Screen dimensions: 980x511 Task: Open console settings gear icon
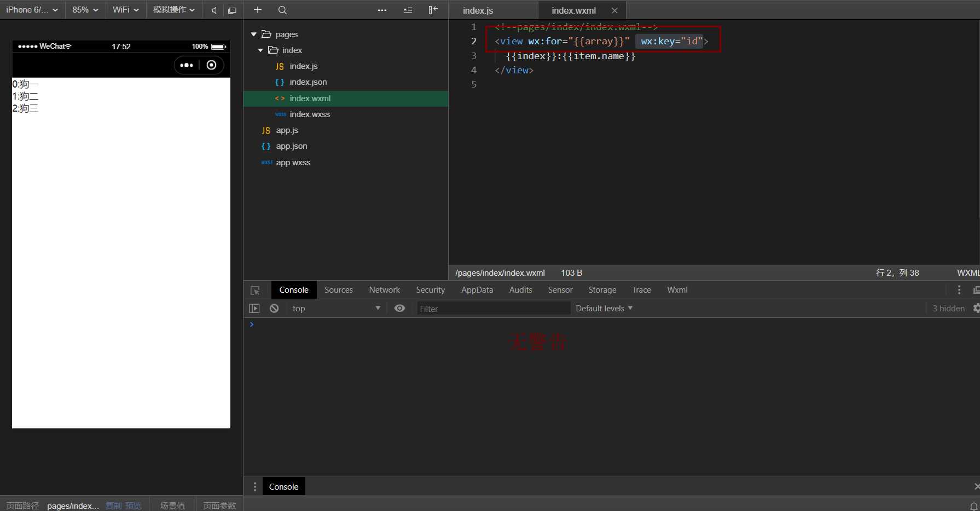[x=976, y=309]
